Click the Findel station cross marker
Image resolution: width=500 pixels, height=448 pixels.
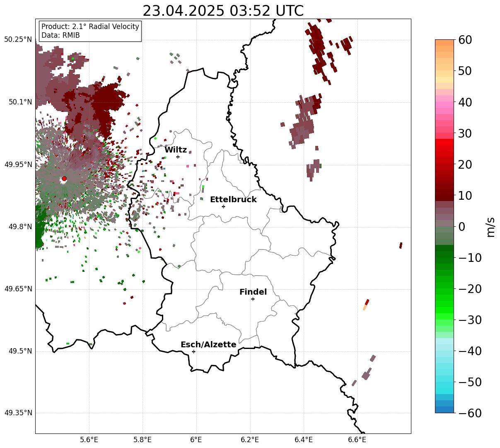click(x=253, y=299)
